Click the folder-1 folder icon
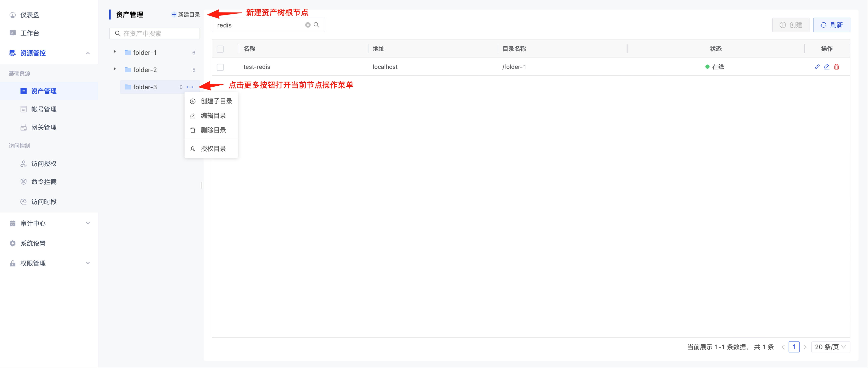The width and height of the screenshot is (868, 368). click(128, 53)
